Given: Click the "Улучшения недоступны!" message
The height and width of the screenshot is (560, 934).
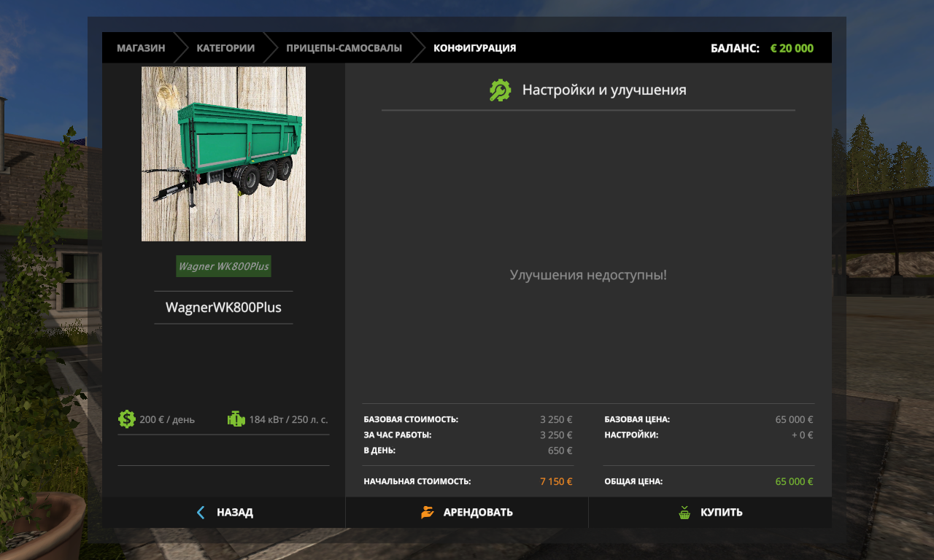Looking at the screenshot, I should [588, 276].
